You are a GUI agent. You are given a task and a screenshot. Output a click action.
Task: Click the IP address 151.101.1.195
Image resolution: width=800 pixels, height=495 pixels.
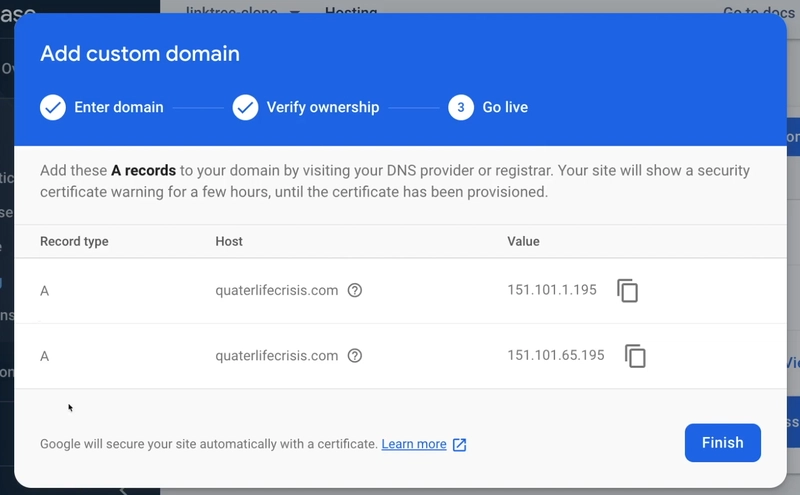tap(552, 290)
